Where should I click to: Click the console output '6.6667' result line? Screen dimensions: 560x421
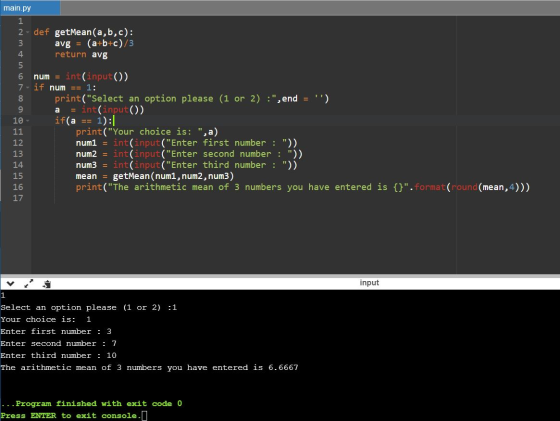point(149,367)
